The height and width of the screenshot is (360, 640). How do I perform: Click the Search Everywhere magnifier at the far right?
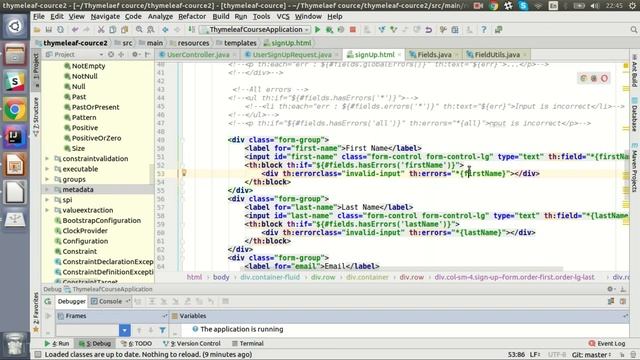633,30
